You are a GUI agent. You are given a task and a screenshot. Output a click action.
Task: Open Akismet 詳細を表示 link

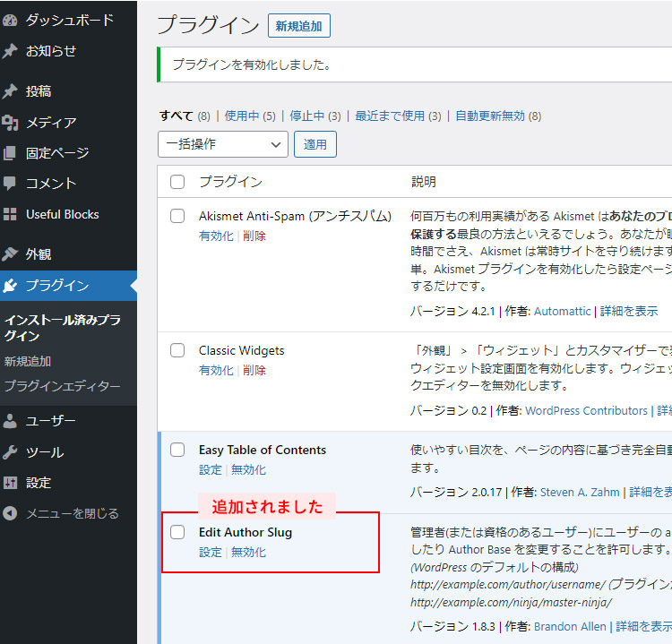tap(629, 311)
